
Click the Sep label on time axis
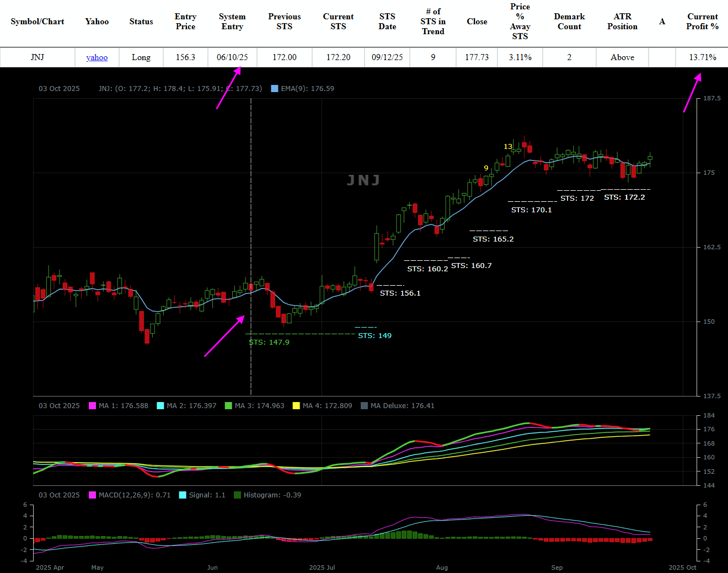pos(557,567)
